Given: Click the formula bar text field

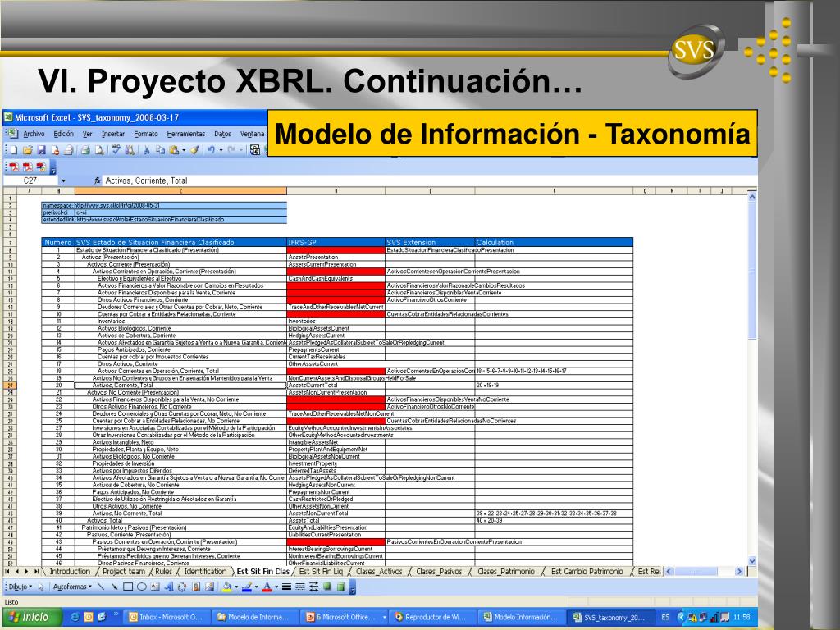Looking at the screenshot, I should pos(428,180).
